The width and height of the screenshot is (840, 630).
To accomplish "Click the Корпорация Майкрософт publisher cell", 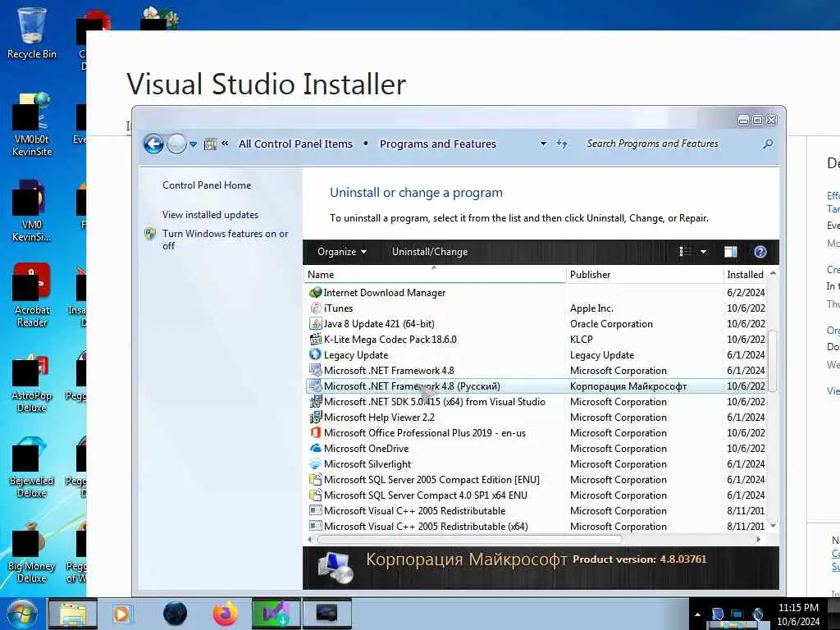I will point(628,386).
